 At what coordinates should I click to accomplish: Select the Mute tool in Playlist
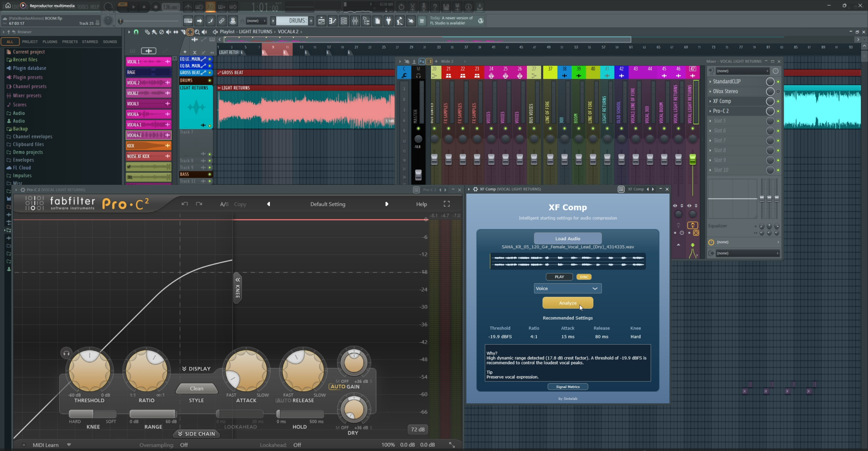click(168, 32)
